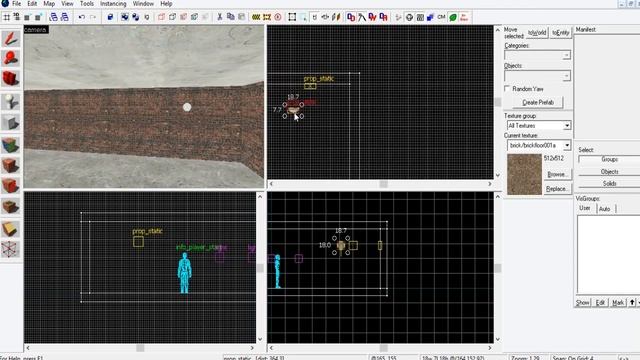Viewport: 640px width, 360px height.
Task: Click the Select Groups button
Action: tap(609, 160)
